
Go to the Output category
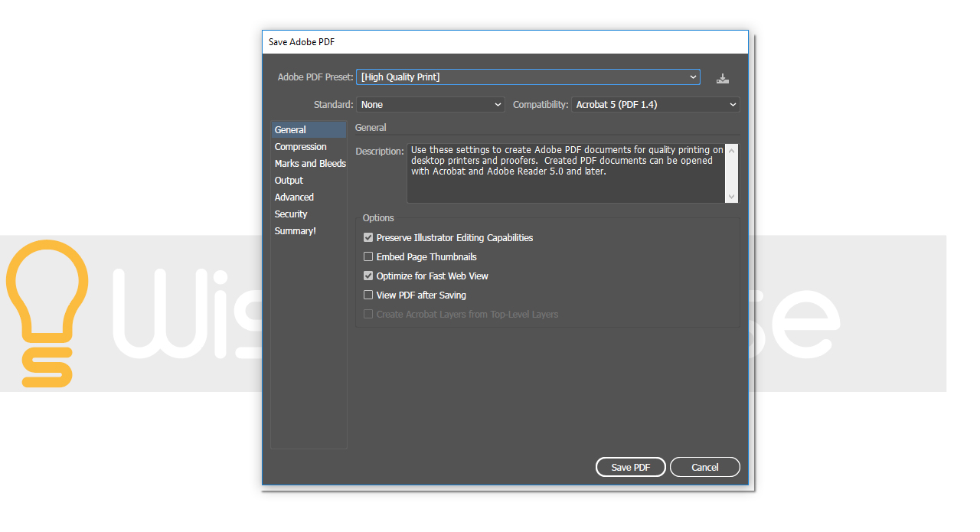pos(309,181)
